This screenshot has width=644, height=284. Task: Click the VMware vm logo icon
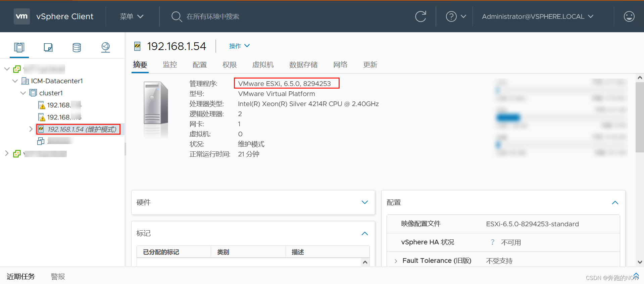[x=22, y=16]
